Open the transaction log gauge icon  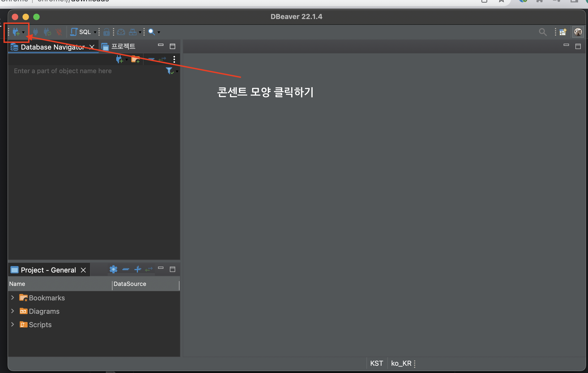pos(121,32)
